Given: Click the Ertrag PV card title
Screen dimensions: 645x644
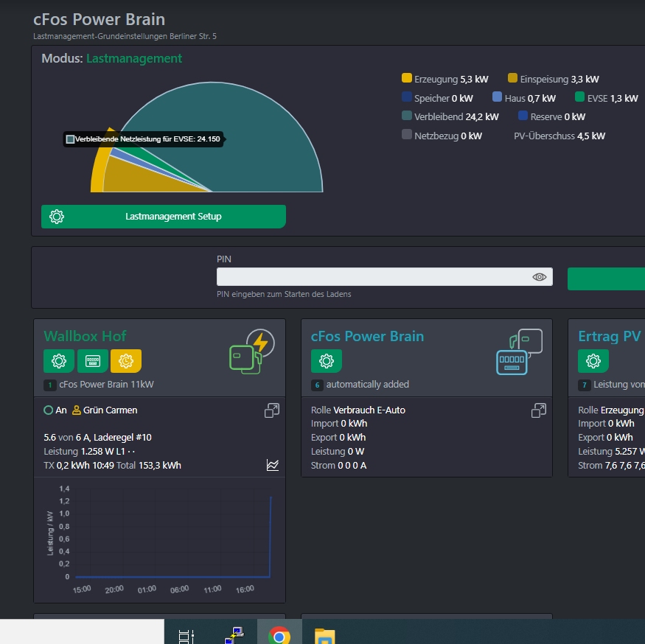Looking at the screenshot, I should coord(610,336).
